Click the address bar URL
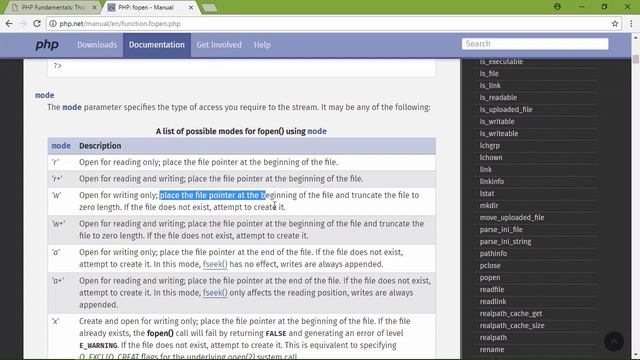The height and width of the screenshot is (360, 640). point(120,24)
